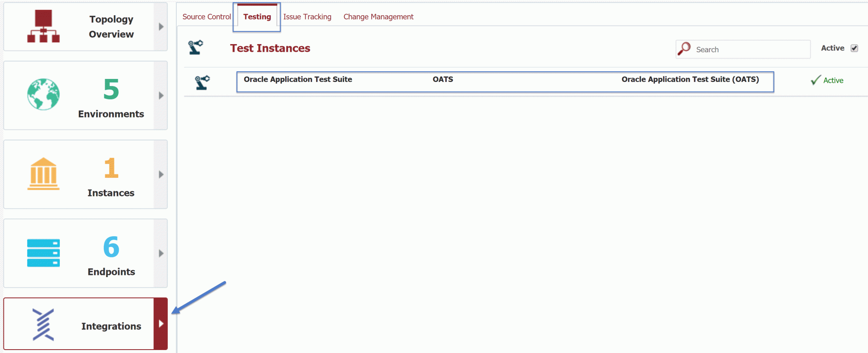
Task: Click 'Oracle Application Test Suite (OATS)' description cell
Action: 690,79
